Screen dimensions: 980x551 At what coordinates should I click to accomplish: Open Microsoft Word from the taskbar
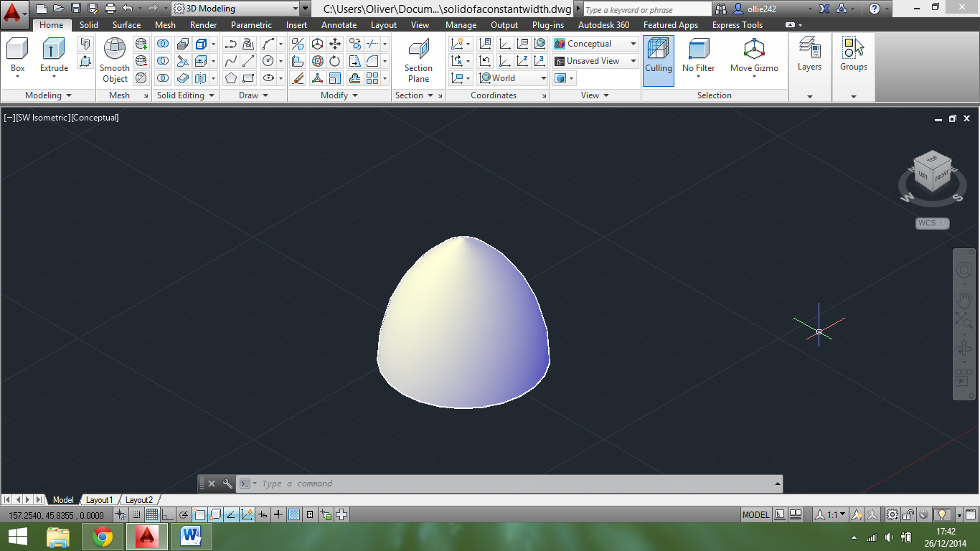(x=190, y=537)
